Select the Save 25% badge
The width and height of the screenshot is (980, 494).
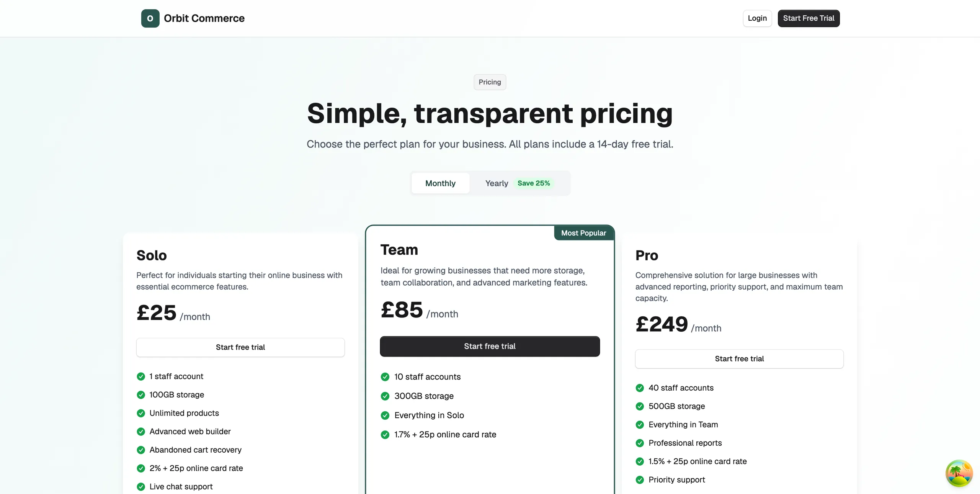click(x=534, y=183)
